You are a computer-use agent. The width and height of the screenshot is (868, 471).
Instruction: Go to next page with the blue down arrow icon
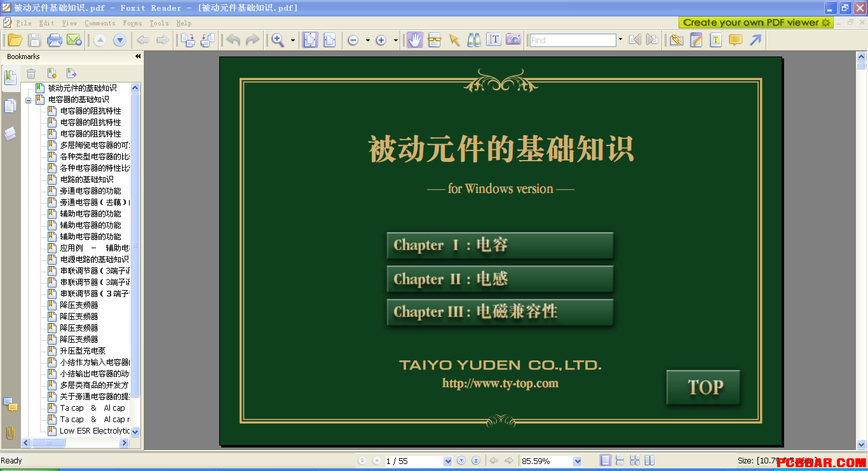coord(119,40)
